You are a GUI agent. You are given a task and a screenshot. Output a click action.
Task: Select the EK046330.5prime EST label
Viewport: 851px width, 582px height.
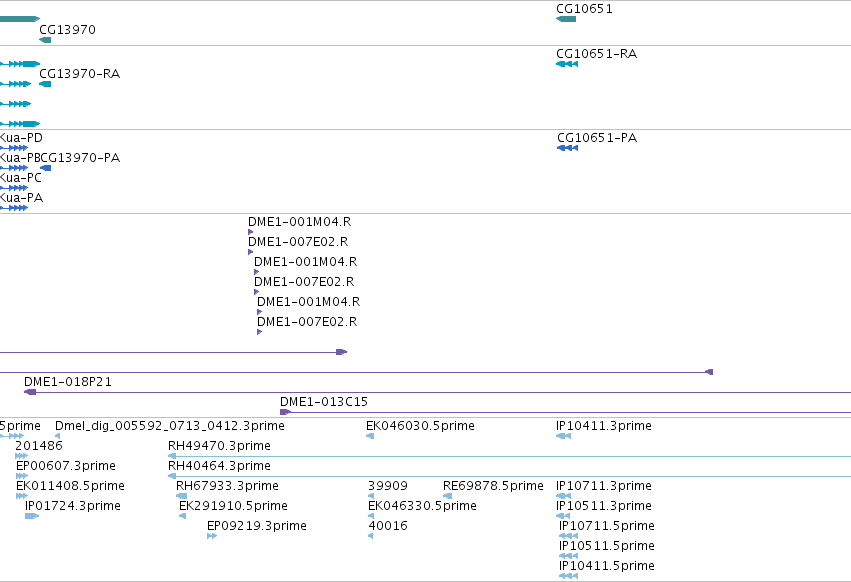click(x=422, y=507)
